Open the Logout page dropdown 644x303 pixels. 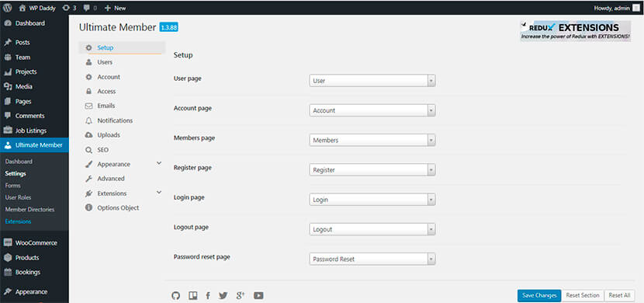372,229
